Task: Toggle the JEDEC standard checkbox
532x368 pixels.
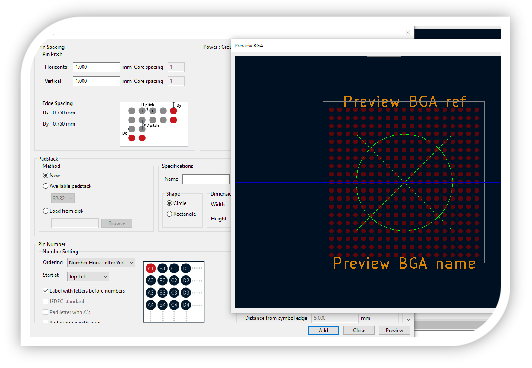Action: coord(45,301)
